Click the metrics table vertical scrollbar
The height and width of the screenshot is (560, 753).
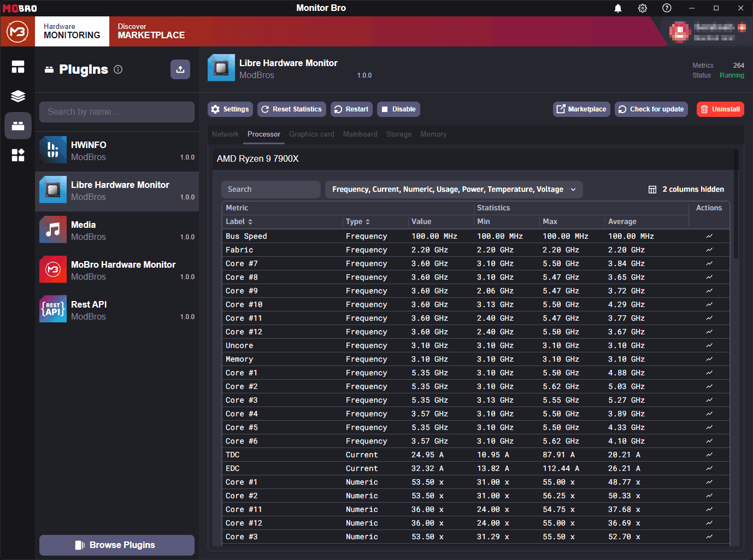[x=736, y=204]
